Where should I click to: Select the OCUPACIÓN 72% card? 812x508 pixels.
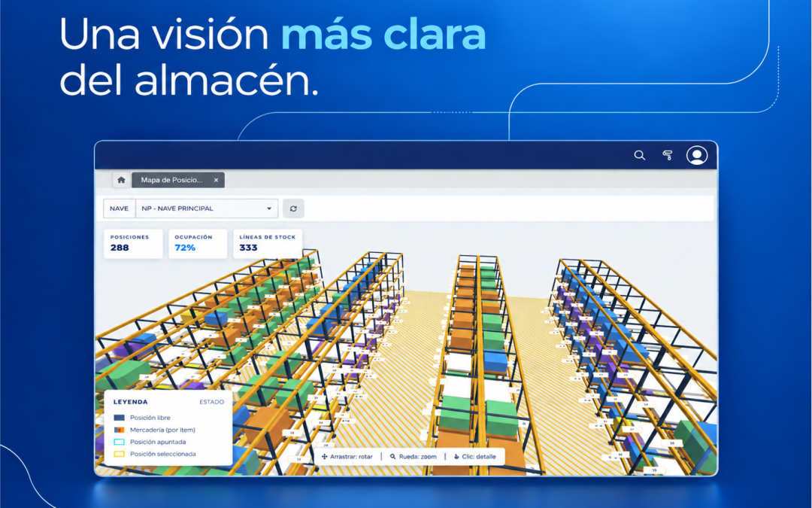(x=197, y=244)
